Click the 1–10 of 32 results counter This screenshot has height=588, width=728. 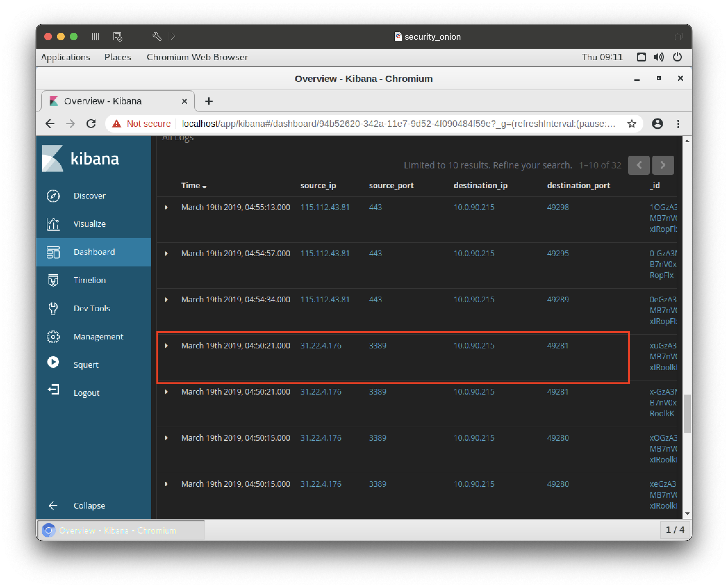click(x=600, y=165)
